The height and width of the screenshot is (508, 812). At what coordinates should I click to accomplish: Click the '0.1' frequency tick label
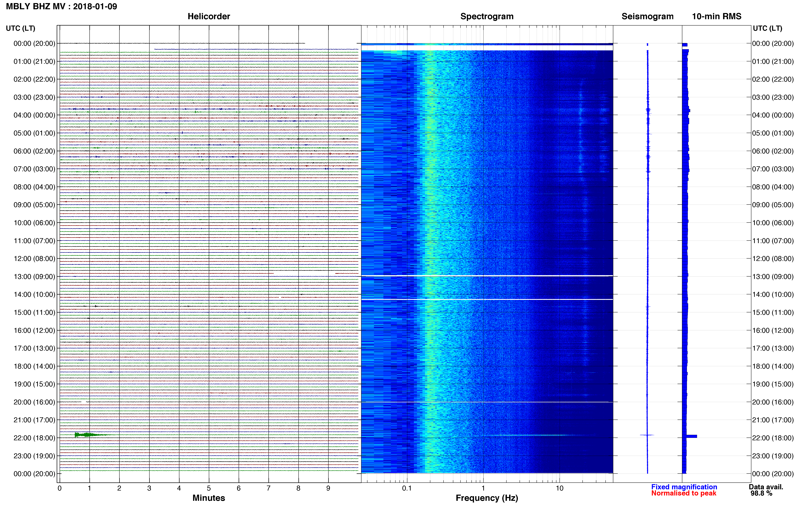point(407,488)
